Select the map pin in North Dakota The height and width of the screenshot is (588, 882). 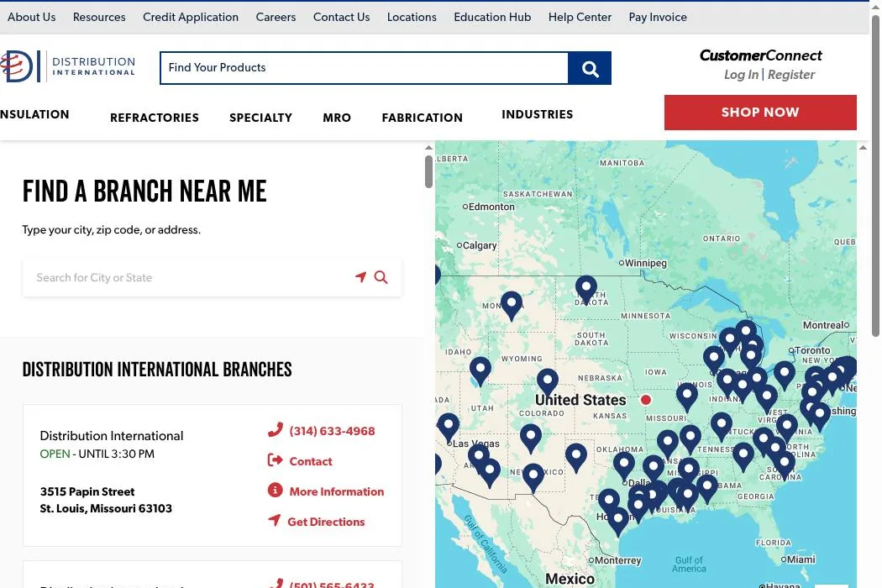click(x=586, y=289)
